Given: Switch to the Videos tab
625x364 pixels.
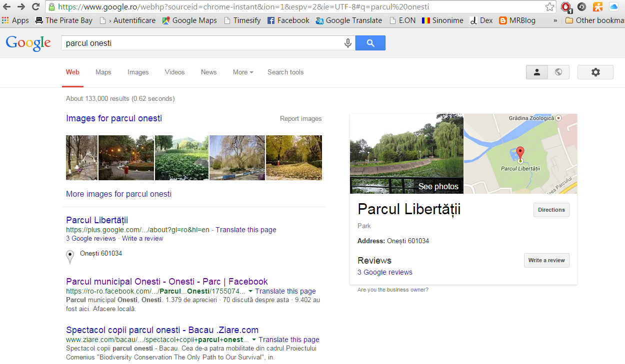Looking at the screenshot, I should tap(175, 72).
